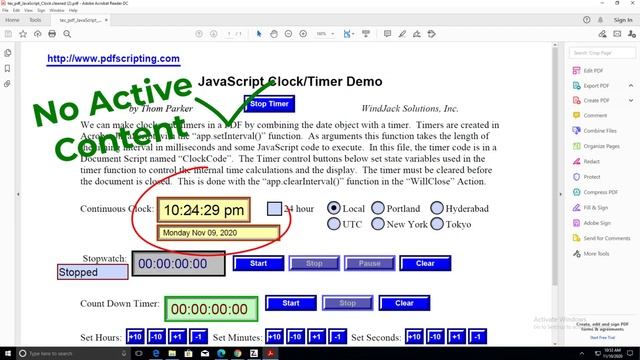Open the Organize Pages tool
640x360 pixels.
pyautogui.click(x=596, y=146)
